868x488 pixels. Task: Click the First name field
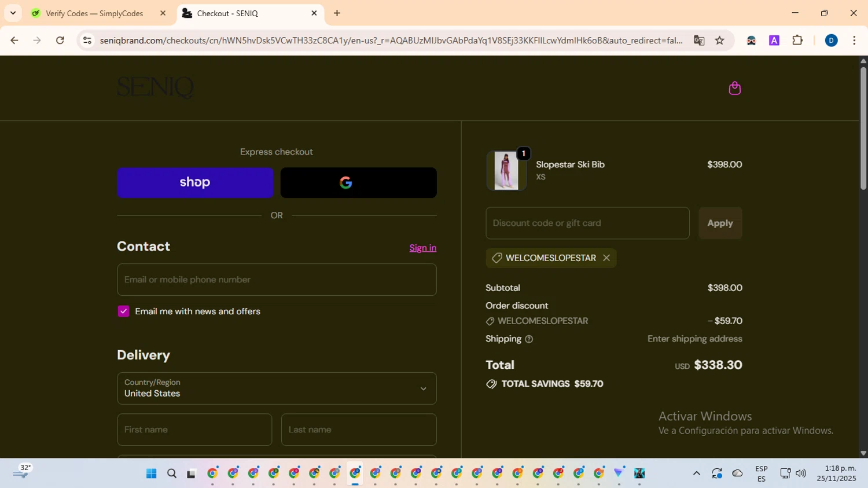tap(194, 430)
